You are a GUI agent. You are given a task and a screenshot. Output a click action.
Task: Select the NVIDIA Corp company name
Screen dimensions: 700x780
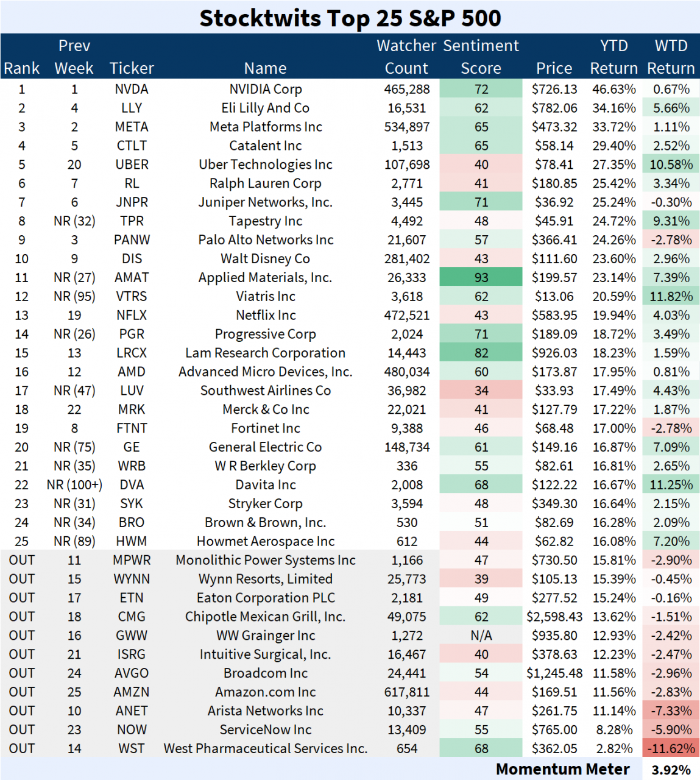265,88
